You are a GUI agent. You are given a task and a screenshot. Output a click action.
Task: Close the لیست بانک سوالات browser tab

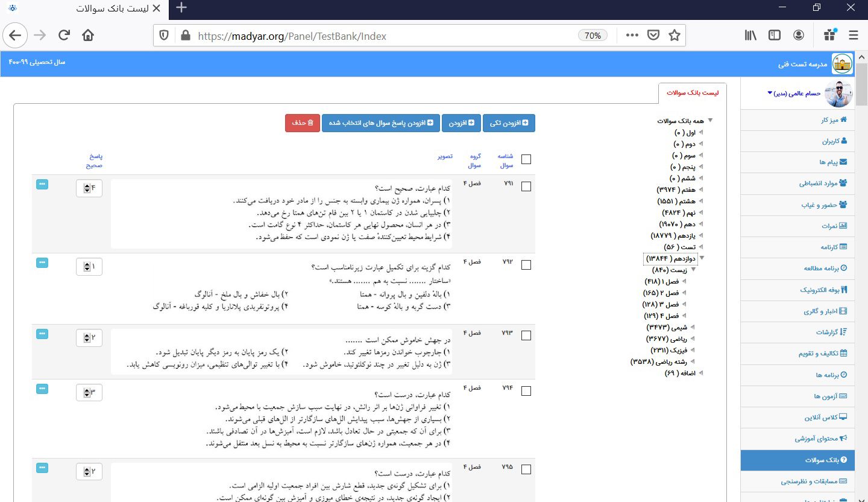pos(157,8)
